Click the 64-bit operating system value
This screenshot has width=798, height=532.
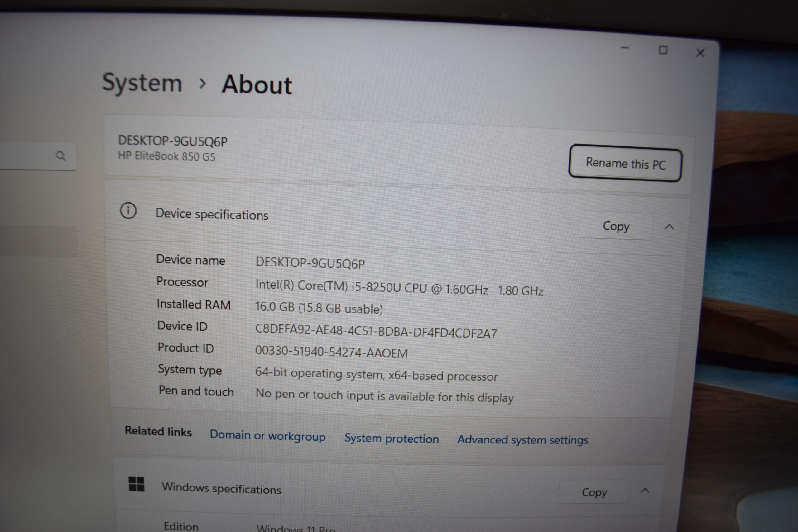376,374
